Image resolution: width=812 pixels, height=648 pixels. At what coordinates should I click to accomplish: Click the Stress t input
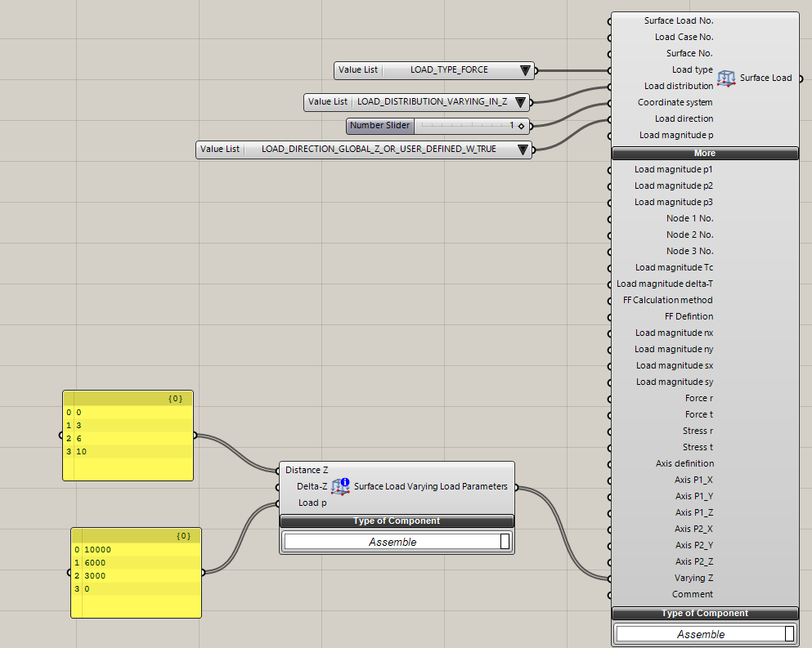coord(698,447)
